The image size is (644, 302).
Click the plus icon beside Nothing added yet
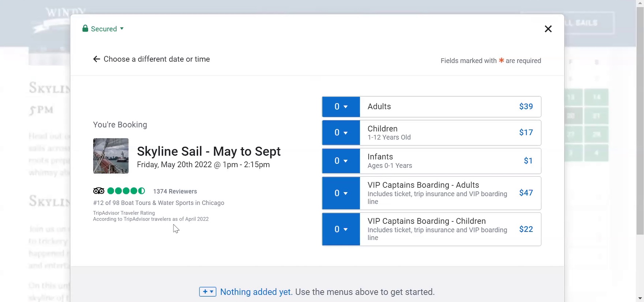(x=207, y=292)
